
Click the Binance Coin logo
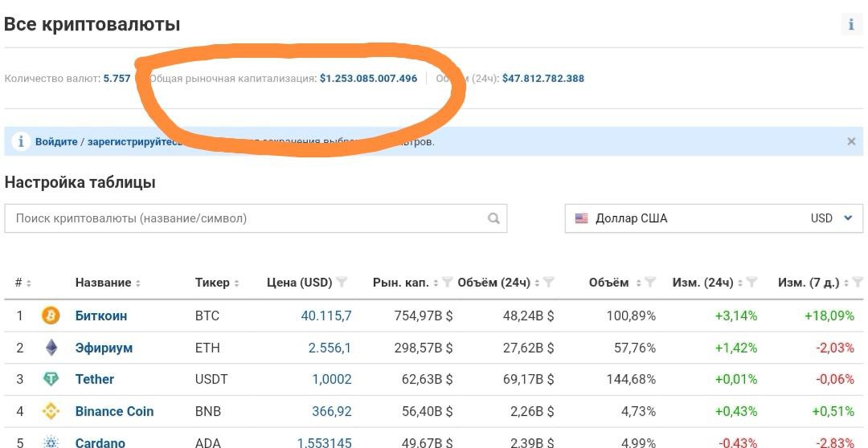click(51, 412)
